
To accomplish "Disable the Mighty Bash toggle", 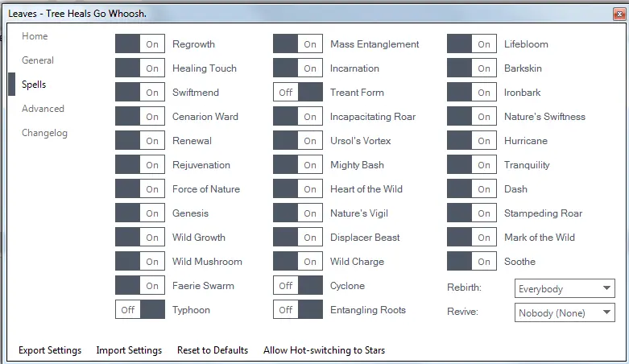I will (x=298, y=164).
